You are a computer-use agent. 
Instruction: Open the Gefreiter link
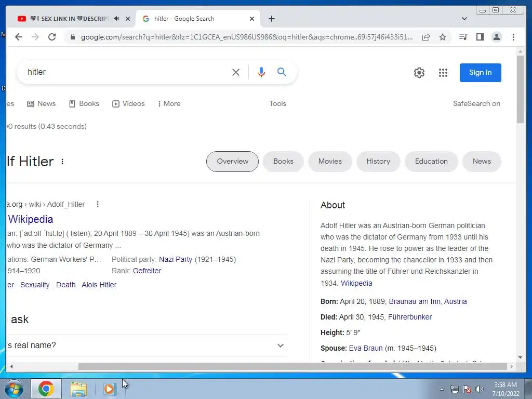147,271
